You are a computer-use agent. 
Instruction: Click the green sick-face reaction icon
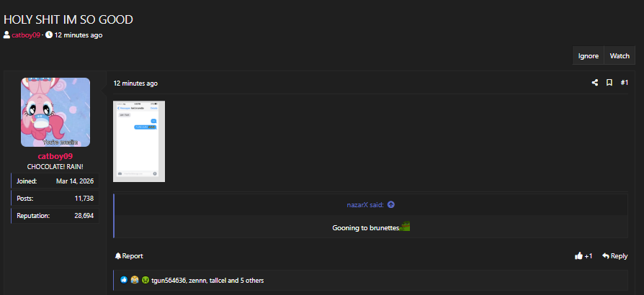click(146, 280)
